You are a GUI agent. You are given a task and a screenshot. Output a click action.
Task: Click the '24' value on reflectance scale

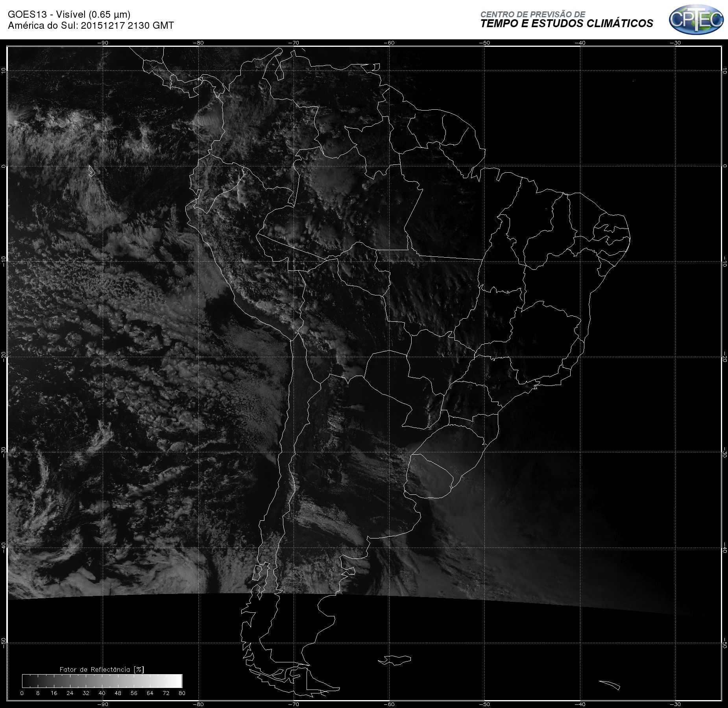click(x=70, y=693)
